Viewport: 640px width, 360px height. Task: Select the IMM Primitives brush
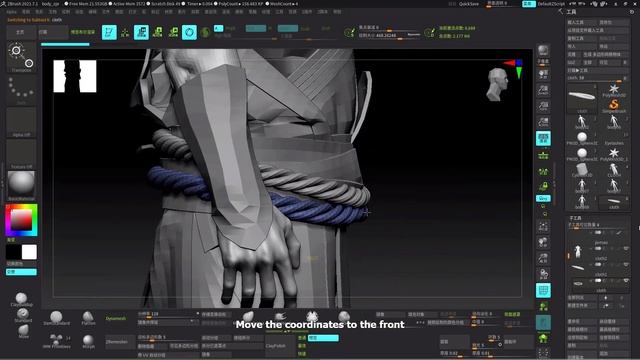[x=56, y=341]
